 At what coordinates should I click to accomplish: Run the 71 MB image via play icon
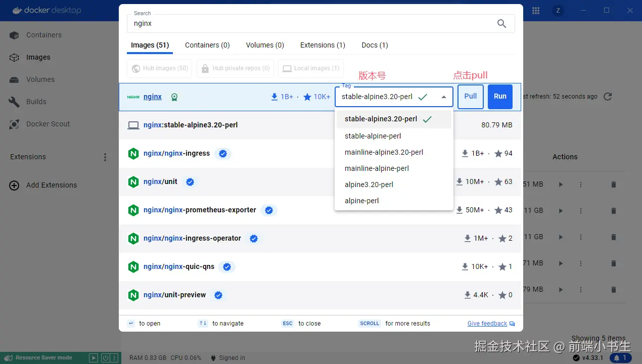point(561,263)
